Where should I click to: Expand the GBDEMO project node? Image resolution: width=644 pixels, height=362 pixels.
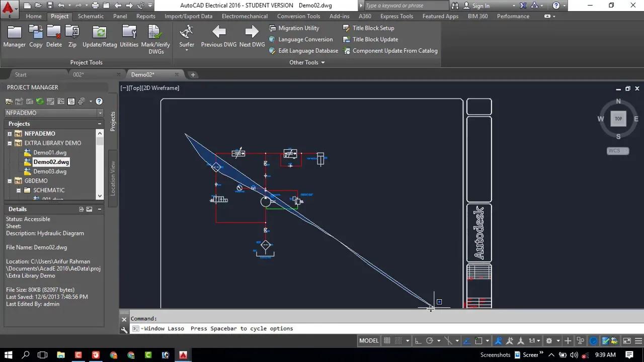click(x=9, y=180)
